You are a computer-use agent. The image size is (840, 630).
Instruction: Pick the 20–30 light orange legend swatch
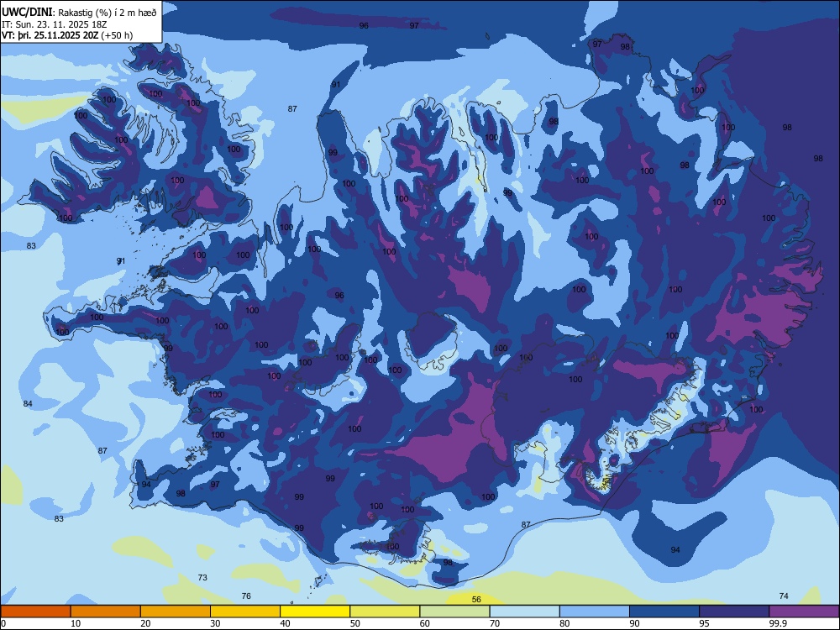pyautogui.click(x=176, y=612)
